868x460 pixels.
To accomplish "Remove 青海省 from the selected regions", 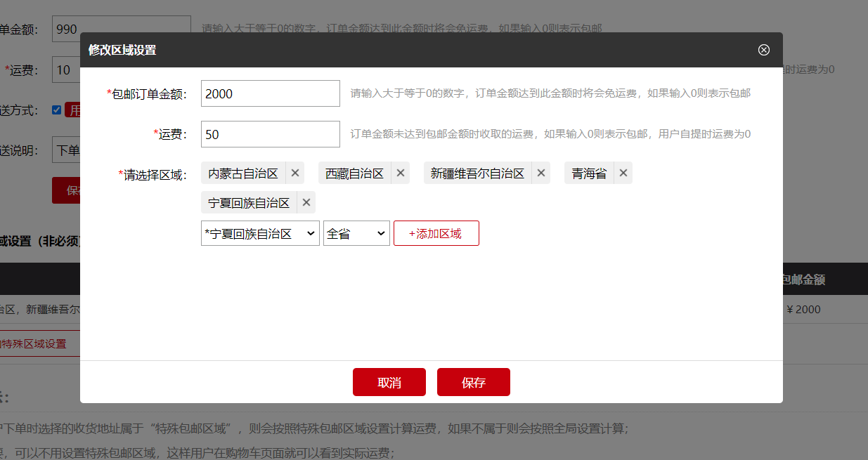I will 623,172.
